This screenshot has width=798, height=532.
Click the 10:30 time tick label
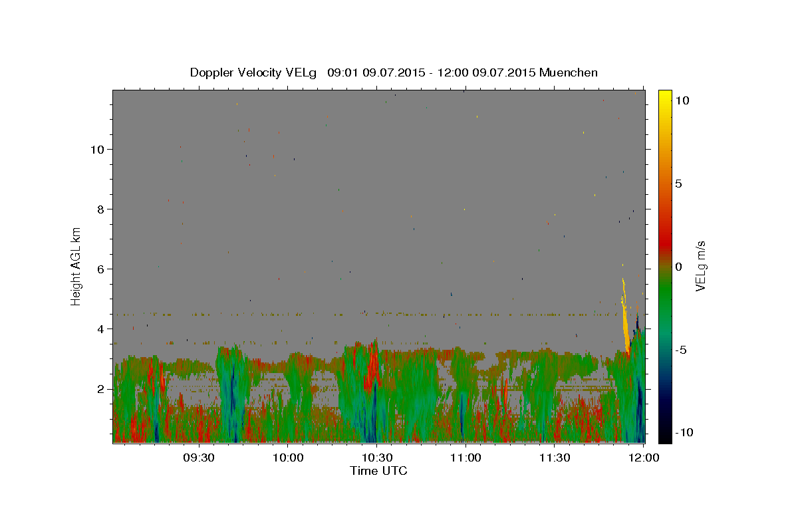click(376, 458)
